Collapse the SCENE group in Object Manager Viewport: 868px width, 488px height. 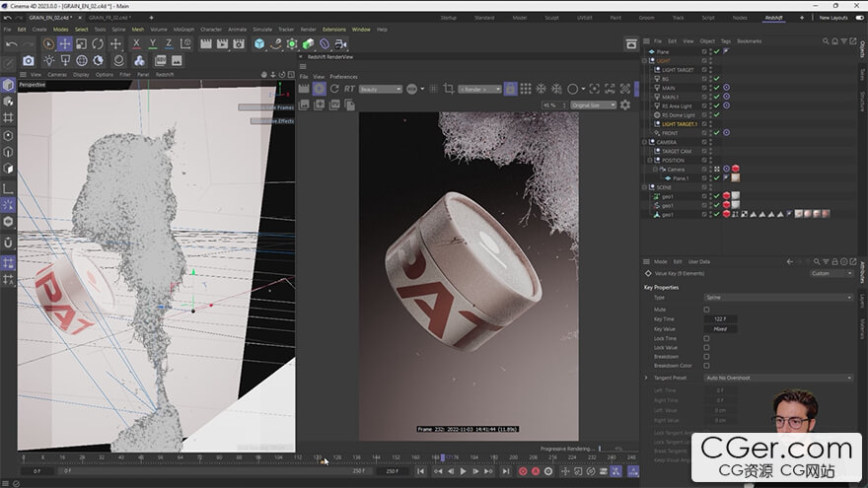tap(644, 187)
